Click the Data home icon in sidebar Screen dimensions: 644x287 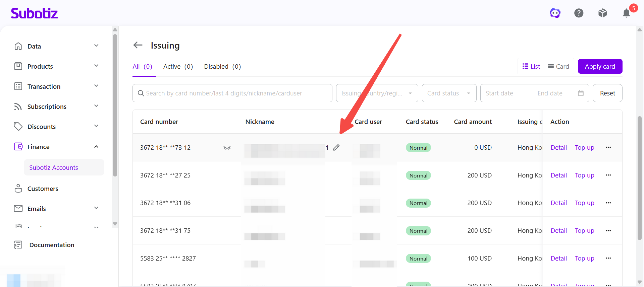pyautogui.click(x=18, y=46)
